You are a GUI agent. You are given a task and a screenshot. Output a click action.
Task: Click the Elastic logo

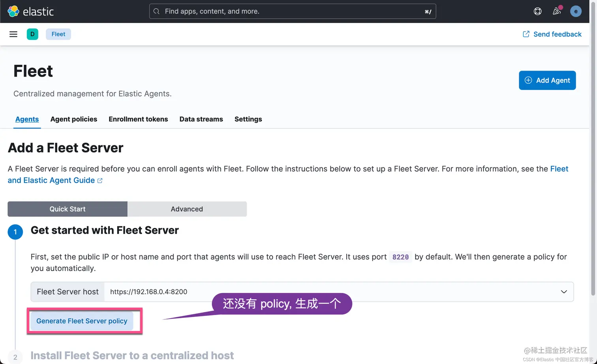point(30,11)
